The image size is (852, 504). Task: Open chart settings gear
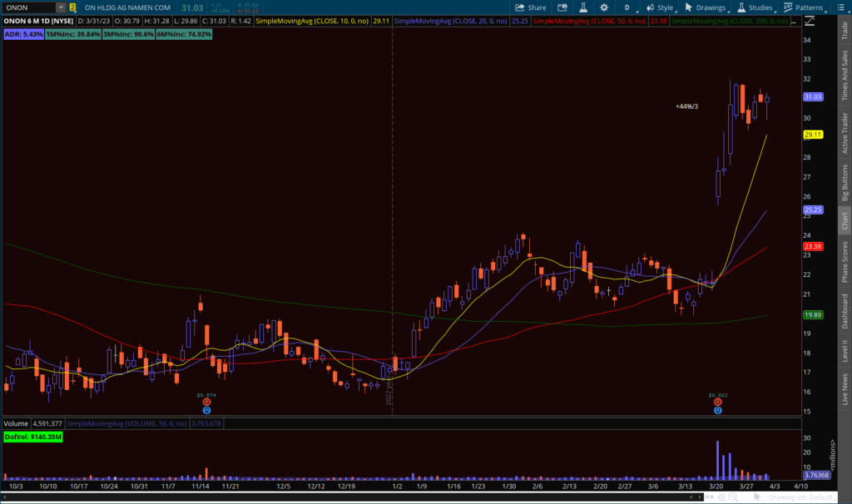pyautogui.click(x=604, y=7)
